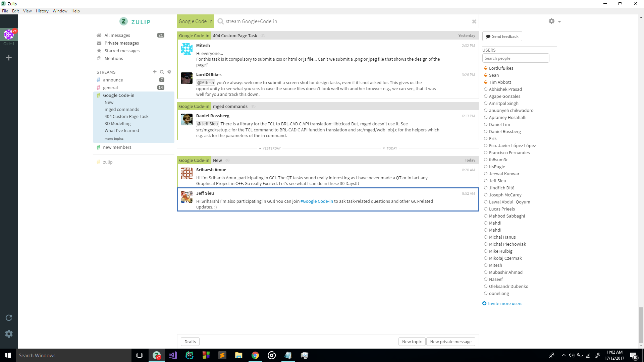Expand 'more topics' list
644x362 pixels.
click(x=114, y=138)
